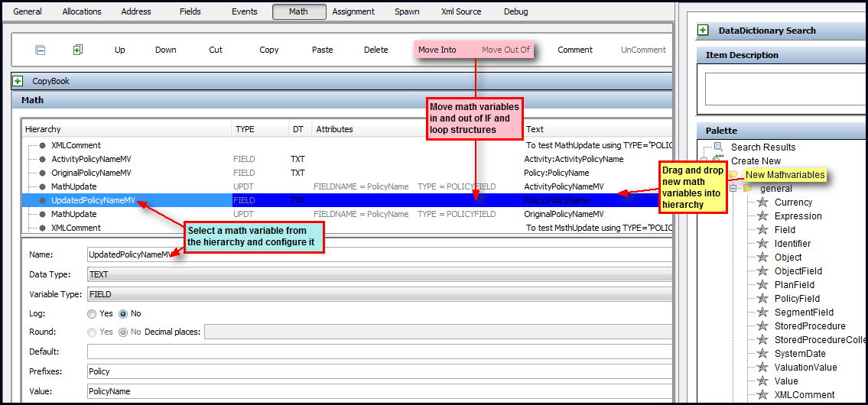Click the Delete toolbar button
Screen dimensions: 868x405
[375, 50]
